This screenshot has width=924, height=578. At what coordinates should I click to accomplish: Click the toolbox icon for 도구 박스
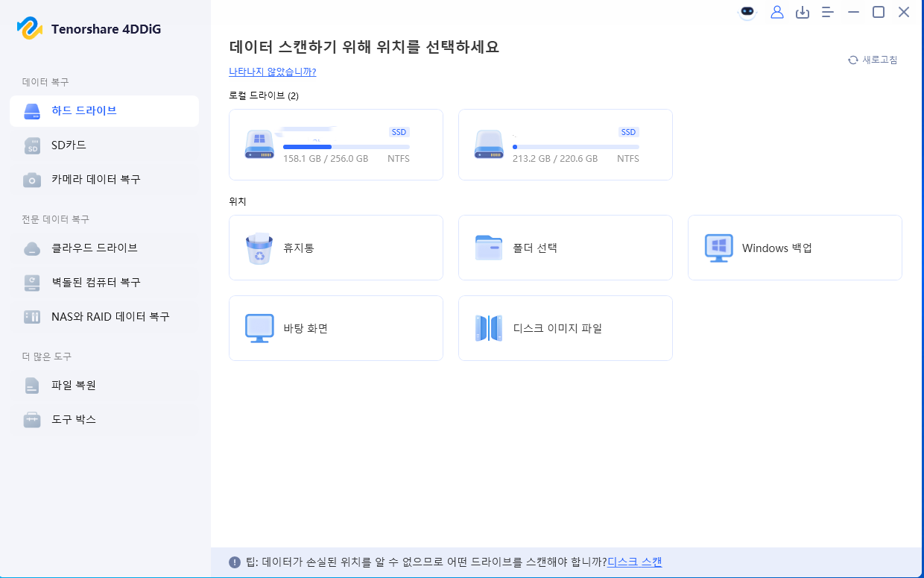(x=32, y=420)
